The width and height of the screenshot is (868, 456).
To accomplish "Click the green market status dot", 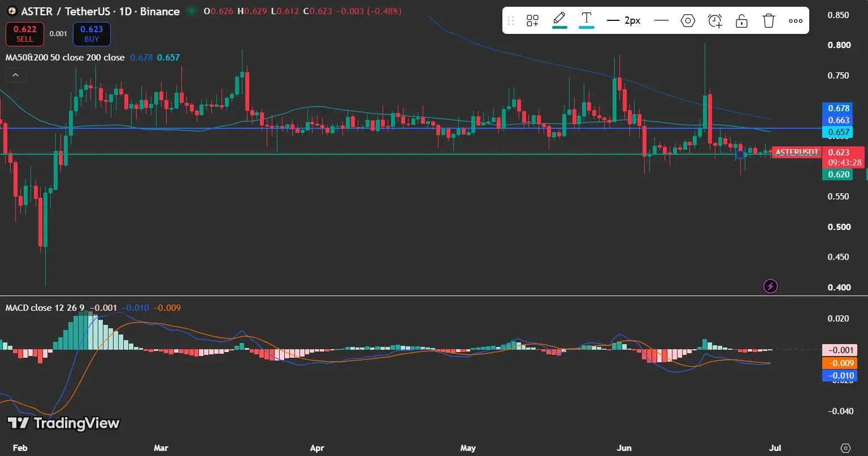I will (x=192, y=11).
